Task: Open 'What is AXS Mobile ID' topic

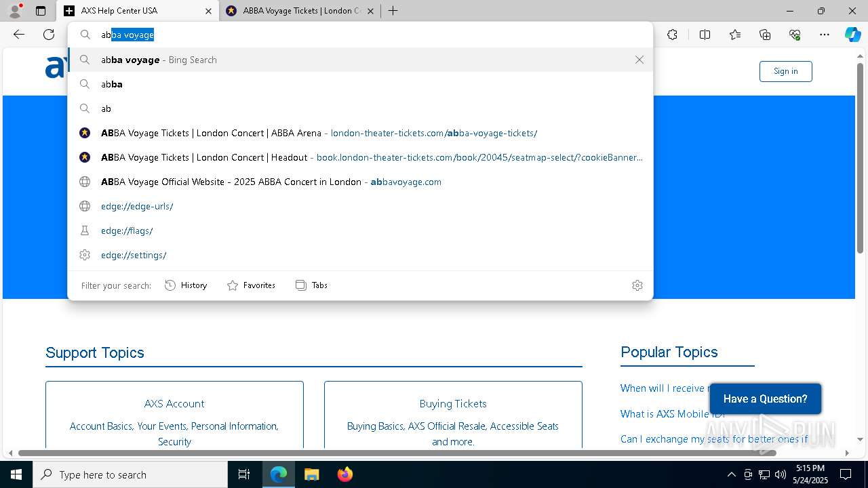Action: click(x=673, y=413)
